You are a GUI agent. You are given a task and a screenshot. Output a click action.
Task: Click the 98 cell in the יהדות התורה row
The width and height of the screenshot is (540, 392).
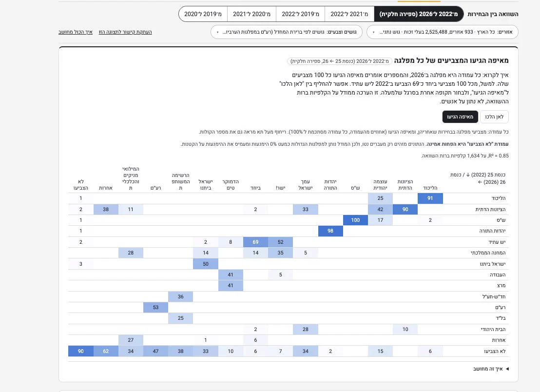pyautogui.click(x=330, y=231)
